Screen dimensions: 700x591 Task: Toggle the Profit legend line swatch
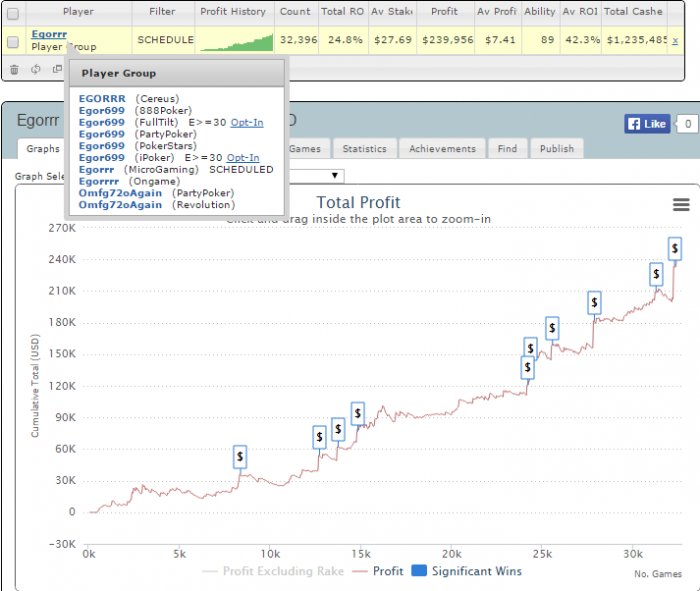coord(360,571)
